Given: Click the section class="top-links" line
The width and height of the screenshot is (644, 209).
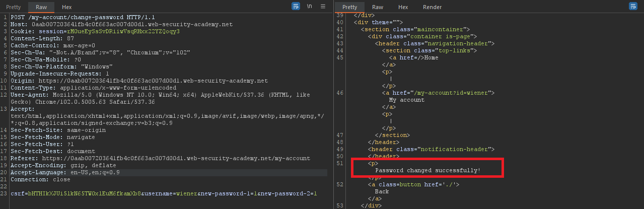Looking at the screenshot, I should pos(430,50).
